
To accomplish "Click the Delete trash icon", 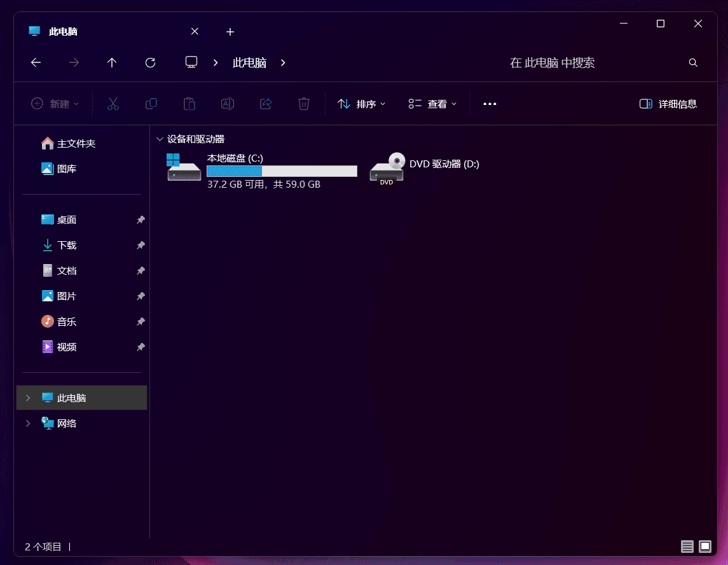I will (304, 104).
